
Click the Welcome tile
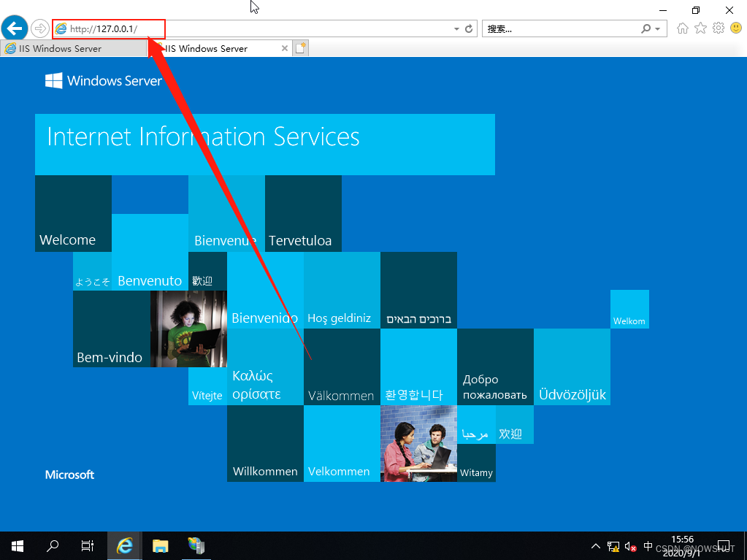[x=73, y=214]
